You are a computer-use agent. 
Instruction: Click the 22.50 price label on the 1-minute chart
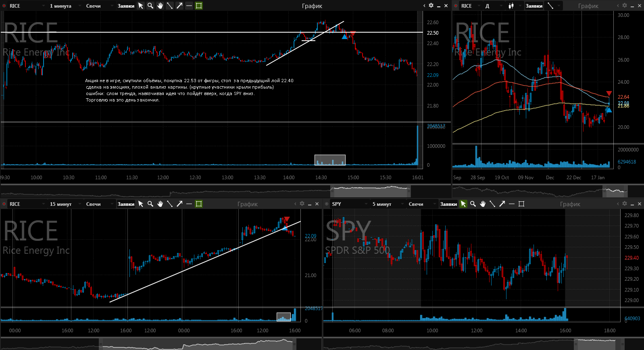pos(433,33)
